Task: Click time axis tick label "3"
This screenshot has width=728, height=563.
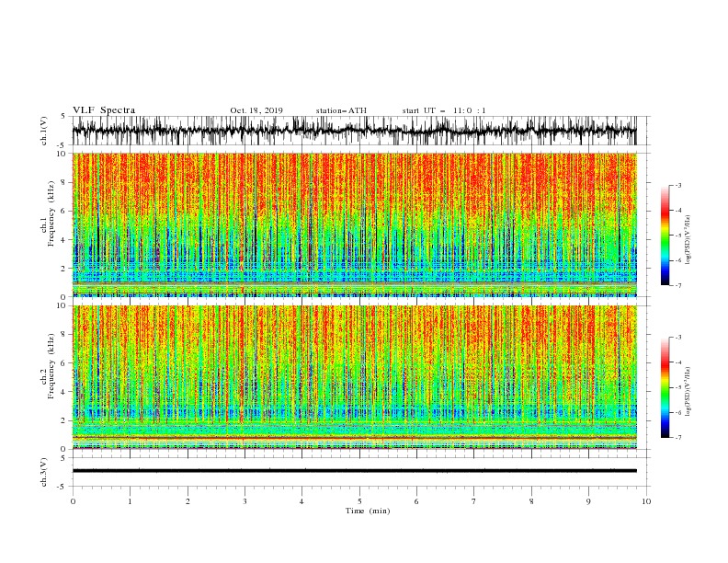Action: coord(245,501)
